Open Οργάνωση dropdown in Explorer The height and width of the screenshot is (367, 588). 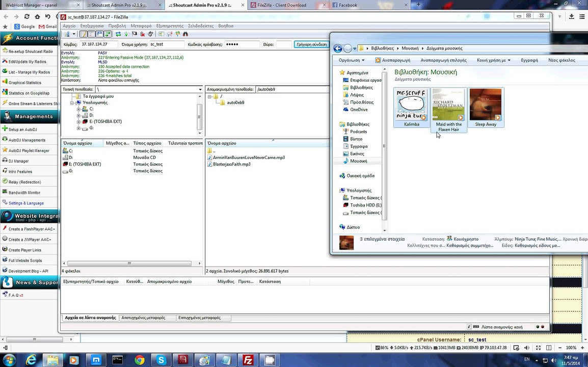pos(352,60)
